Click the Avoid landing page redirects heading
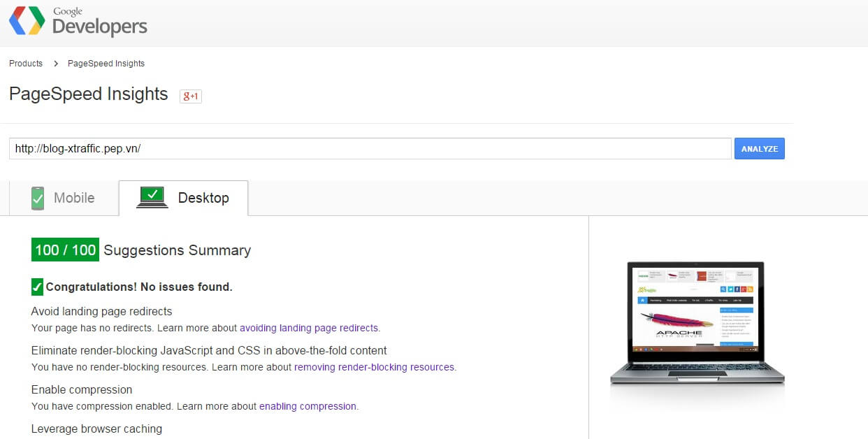Viewport: 868px width, 439px height. pyautogui.click(x=101, y=311)
